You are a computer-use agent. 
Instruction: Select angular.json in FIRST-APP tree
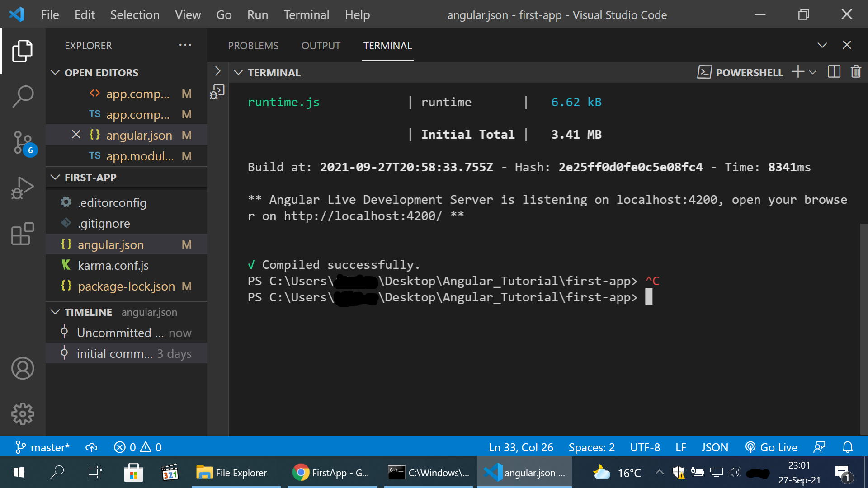[127, 244]
